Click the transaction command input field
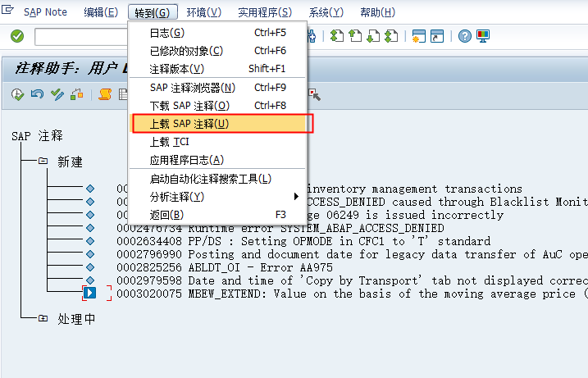Image resolution: width=588 pixels, height=378 pixels. 81,37
